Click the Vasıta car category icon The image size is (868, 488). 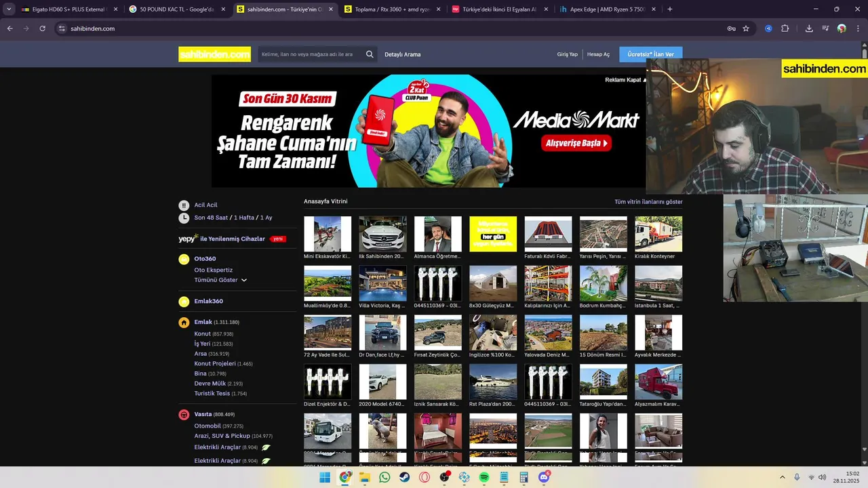pyautogui.click(x=184, y=415)
